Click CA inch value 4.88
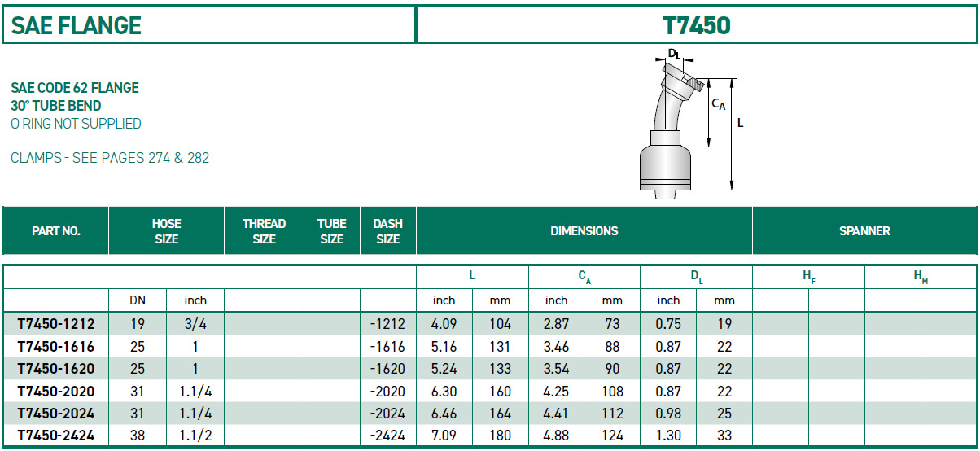Image resolution: width=980 pixels, height=451 pixels. click(556, 436)
